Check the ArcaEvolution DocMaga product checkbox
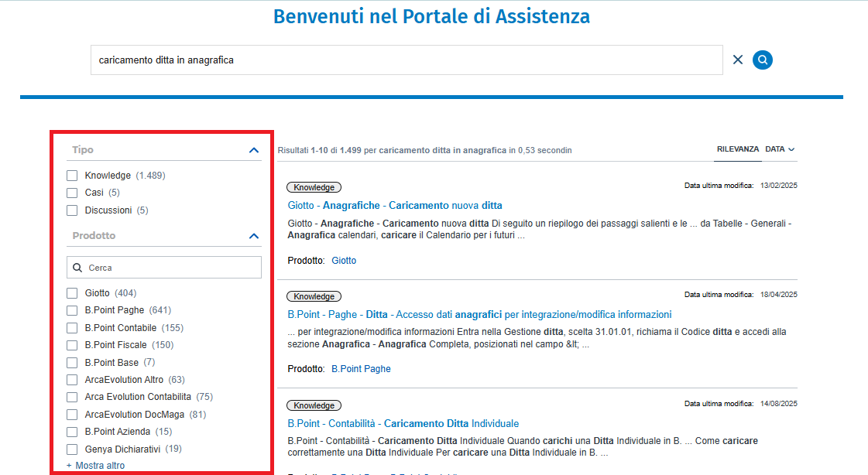Viewport: 868px width, 475px height. pos(72,415)
